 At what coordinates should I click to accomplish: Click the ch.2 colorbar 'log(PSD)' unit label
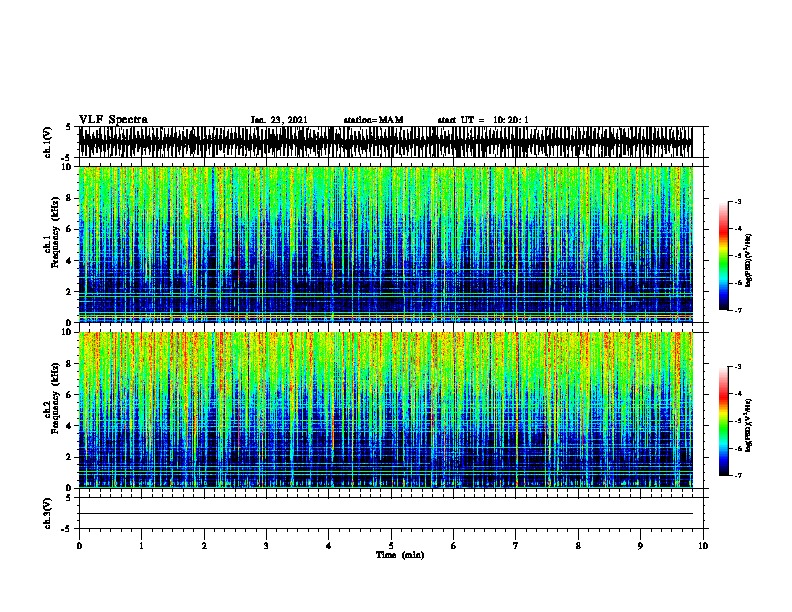click(749, 426)
